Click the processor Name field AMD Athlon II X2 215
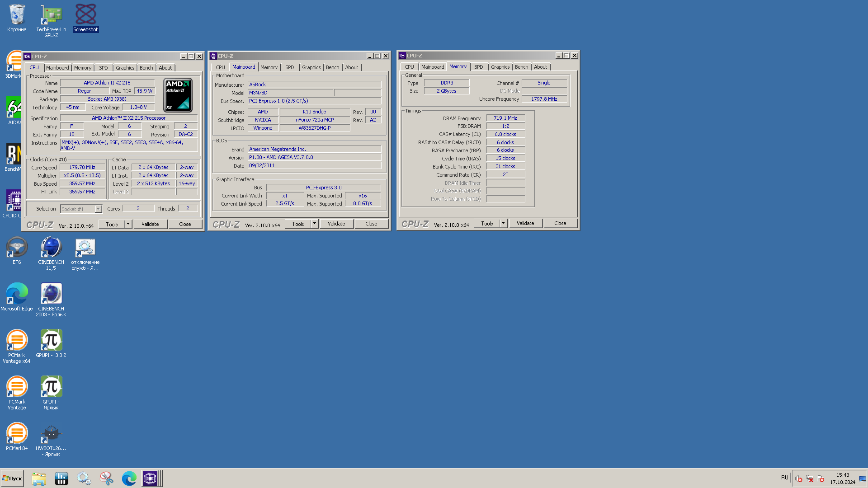 (x=107, y=83)
